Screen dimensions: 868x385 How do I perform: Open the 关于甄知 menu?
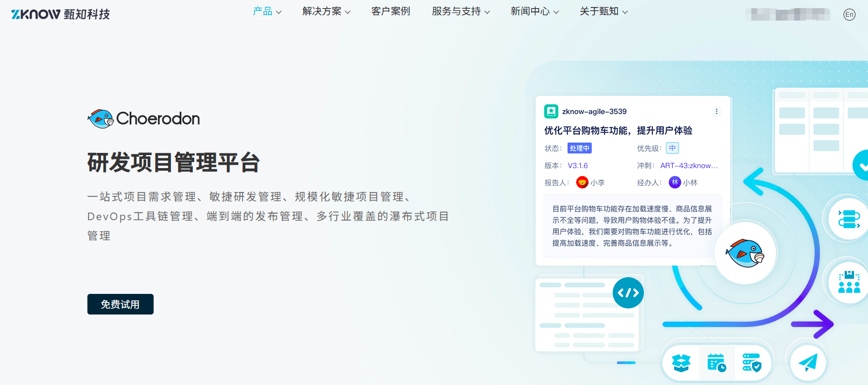click(604, 11)
